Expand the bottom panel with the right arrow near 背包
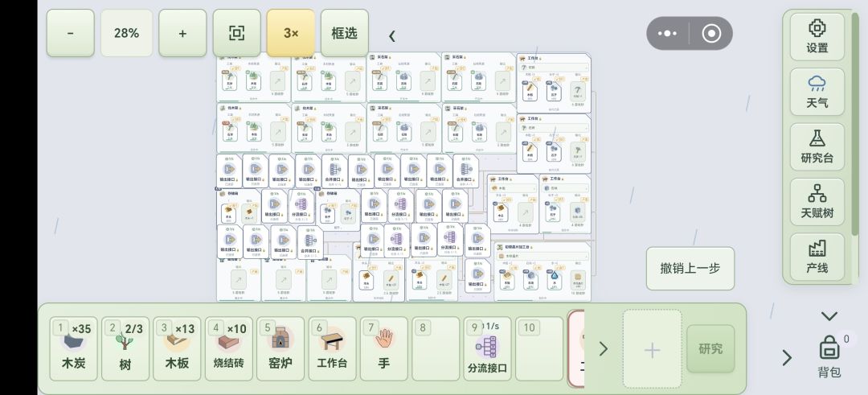 click(x=787, y=358)
